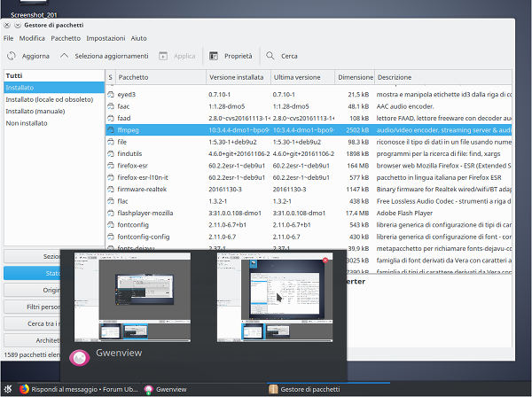
Task: Click Gwenview icon in the taskbar
Action: tap(149, 390)
